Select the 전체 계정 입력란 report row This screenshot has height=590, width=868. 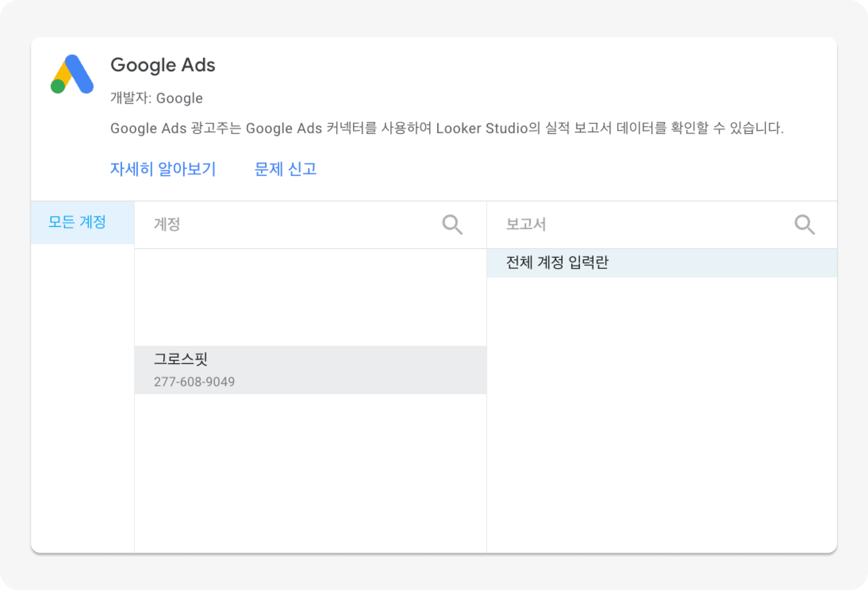coord(662,263)
